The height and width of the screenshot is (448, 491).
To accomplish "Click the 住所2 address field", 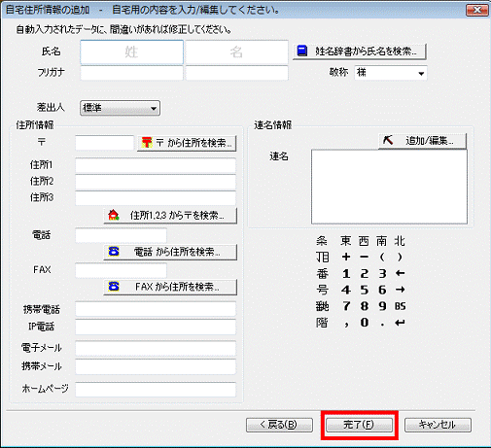I will point(156,182).
